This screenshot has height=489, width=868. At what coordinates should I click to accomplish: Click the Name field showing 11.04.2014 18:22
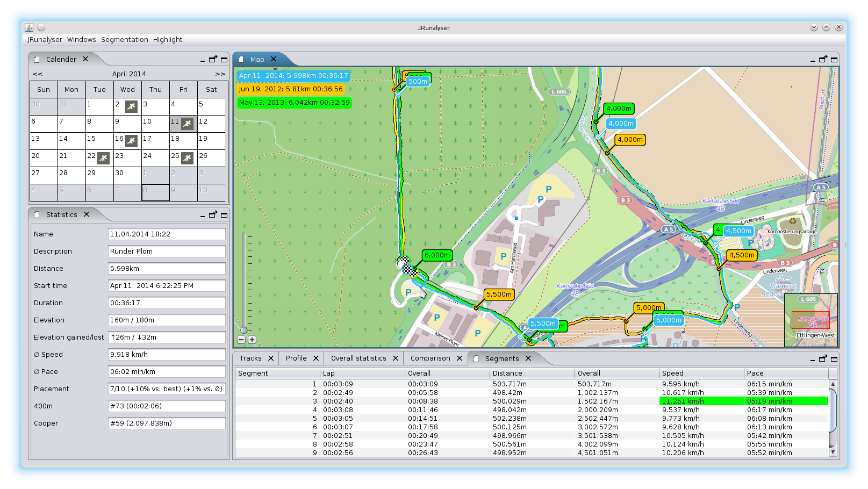(167, 234)
